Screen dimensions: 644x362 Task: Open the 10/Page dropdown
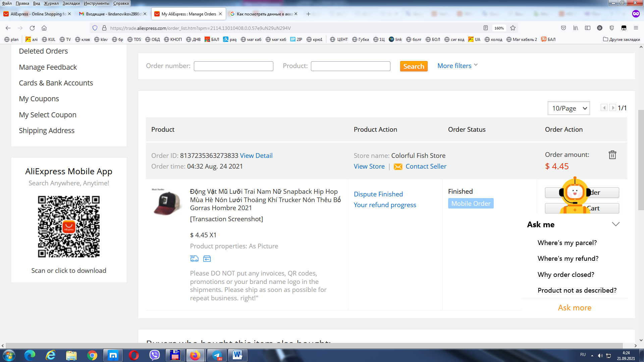569,108
